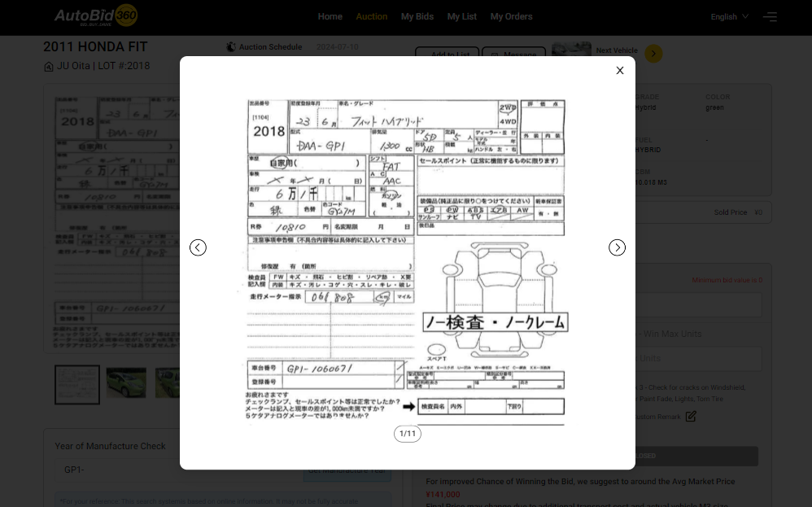
Task: Go to the Home page
Action: tap(330, 16)
